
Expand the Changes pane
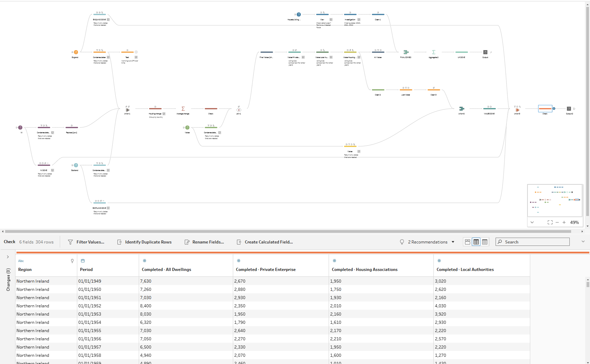(8, 257)
